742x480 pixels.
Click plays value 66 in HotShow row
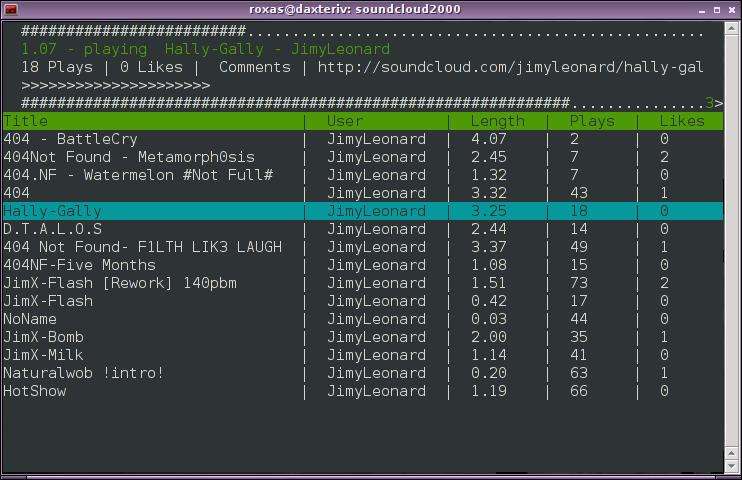[579, 391]
